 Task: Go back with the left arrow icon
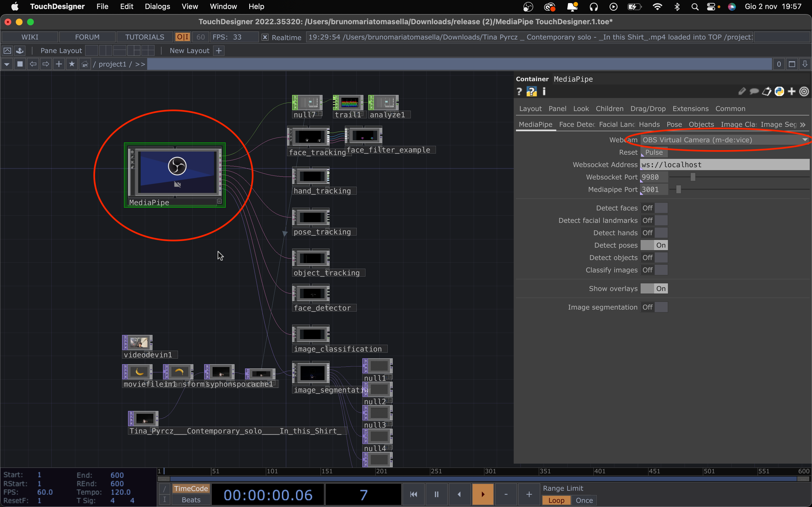pyautogui.click(x=33, y=64)
